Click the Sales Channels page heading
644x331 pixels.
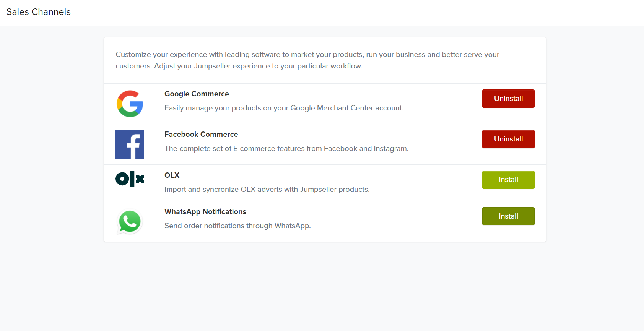click(39, 12)
